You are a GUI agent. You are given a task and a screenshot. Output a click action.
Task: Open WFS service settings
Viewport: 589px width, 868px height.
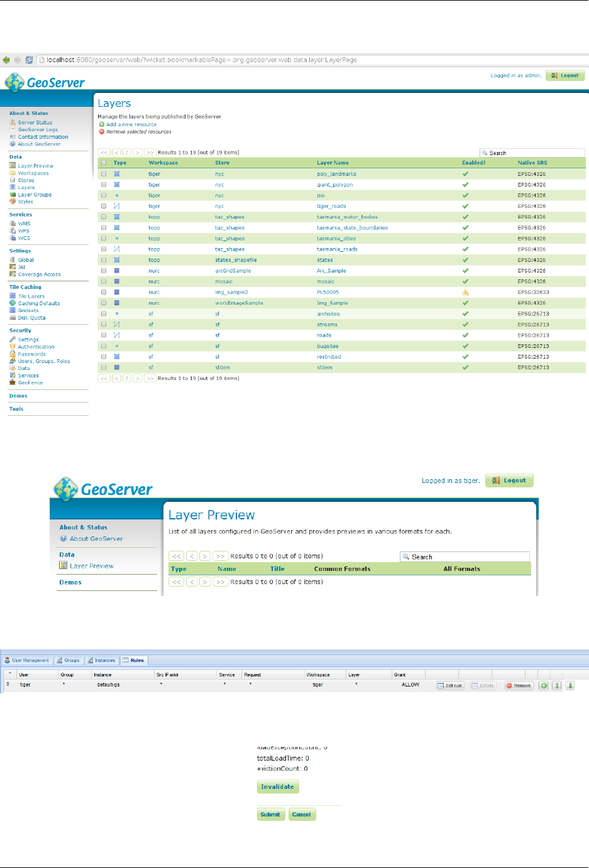23,231
